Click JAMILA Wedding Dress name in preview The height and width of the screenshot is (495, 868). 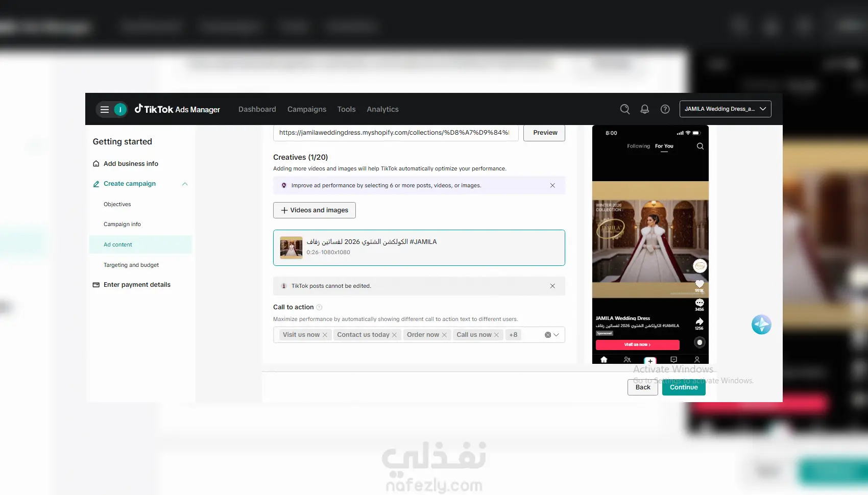[x=623, y=318]
